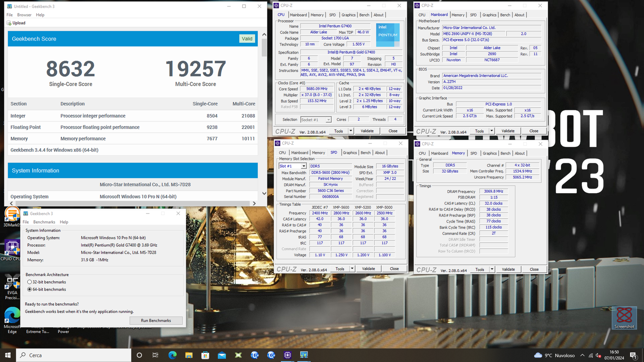Click the taskbar clock showing 16:50
Image resolution: width=644 pixels, height=362 pixels.
coord(614,355)
